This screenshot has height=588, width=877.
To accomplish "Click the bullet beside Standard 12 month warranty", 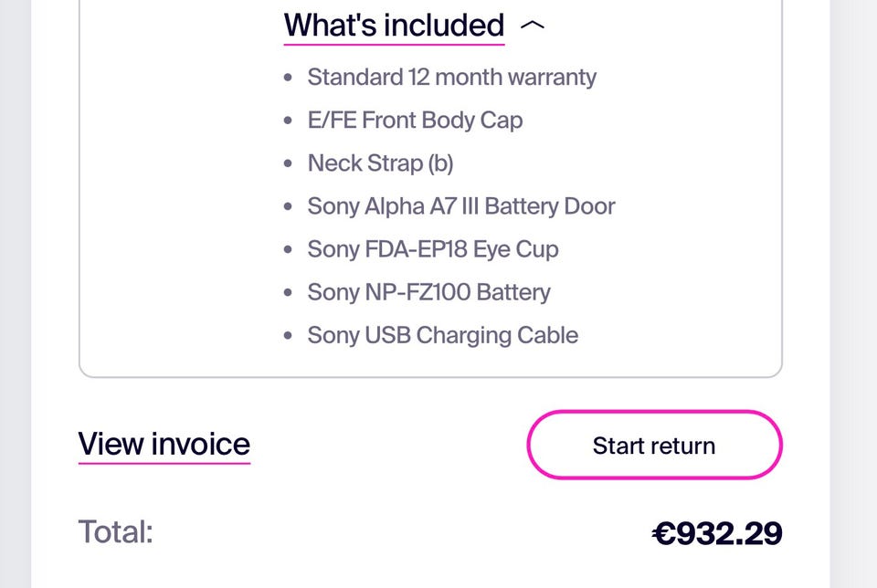I will 289,78.
